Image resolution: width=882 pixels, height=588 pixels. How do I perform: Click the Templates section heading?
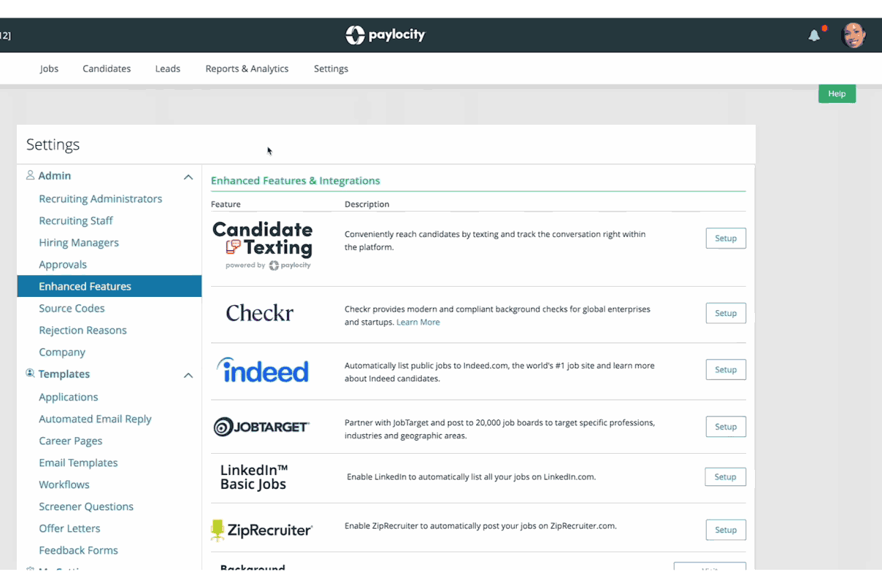pyautogui.click(x=64, y=374)
